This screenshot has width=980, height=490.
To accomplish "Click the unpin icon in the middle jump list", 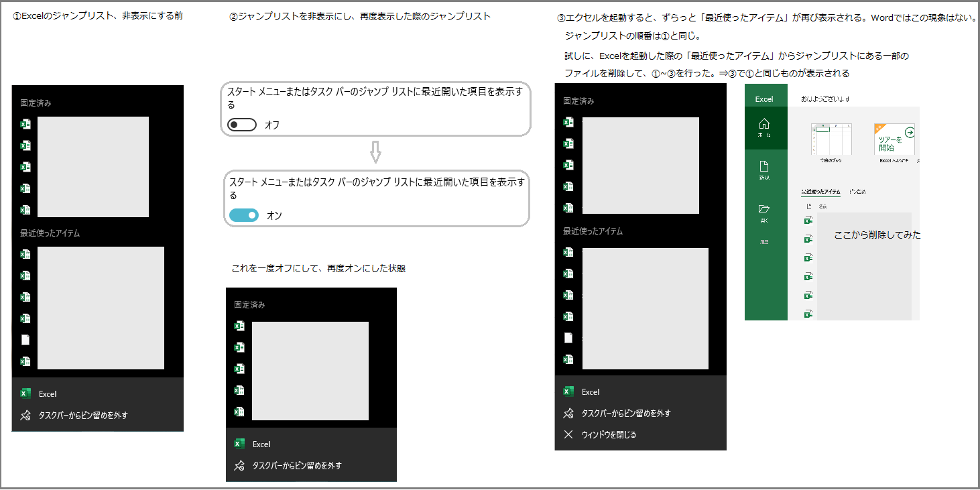I will (239, 465).
